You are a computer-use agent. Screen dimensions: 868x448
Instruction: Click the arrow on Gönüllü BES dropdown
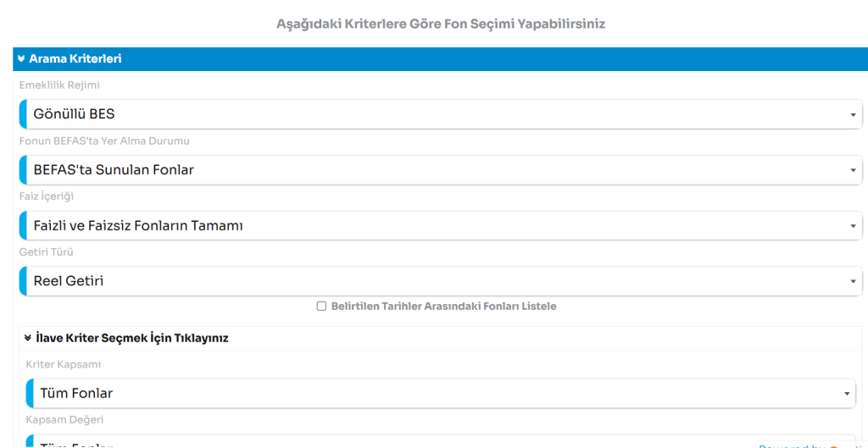[853, 115]
